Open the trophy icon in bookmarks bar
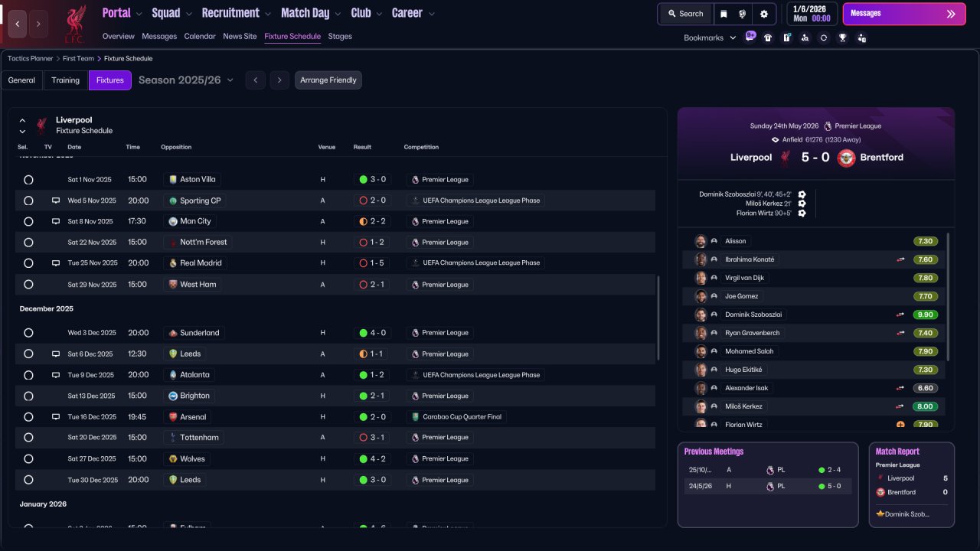This screenshot has width=980, height=551. point(842,37)
